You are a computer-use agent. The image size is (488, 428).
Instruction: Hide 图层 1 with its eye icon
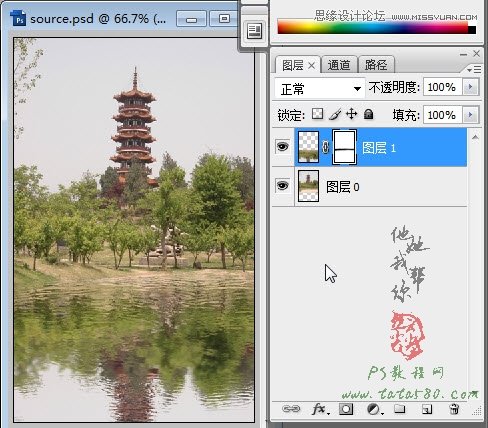click(x=282, y=147)
